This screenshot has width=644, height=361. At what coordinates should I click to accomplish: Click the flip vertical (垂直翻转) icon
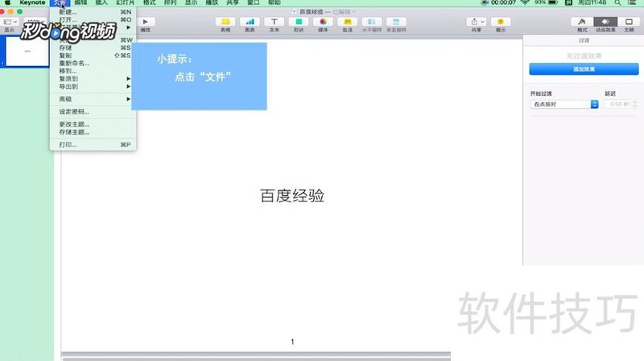[396, 22]
